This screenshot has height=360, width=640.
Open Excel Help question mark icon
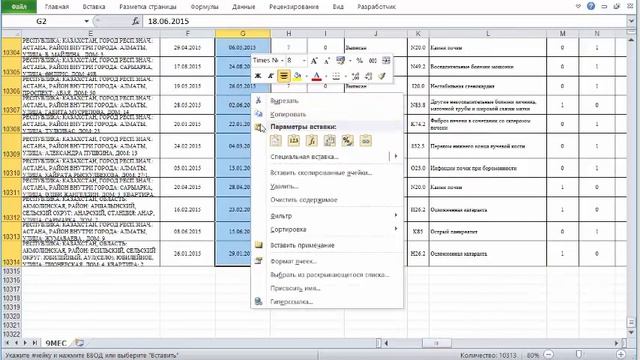(591, 6)
